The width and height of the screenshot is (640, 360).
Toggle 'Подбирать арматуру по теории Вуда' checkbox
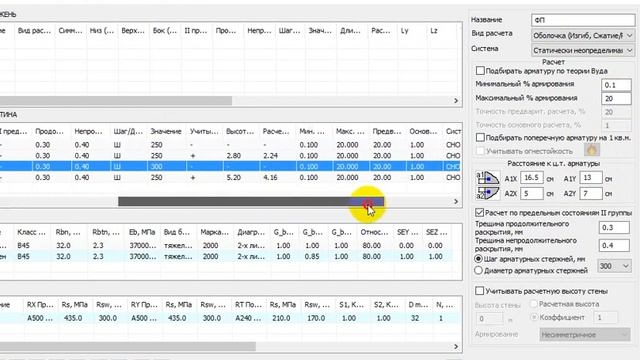(480, 71)
